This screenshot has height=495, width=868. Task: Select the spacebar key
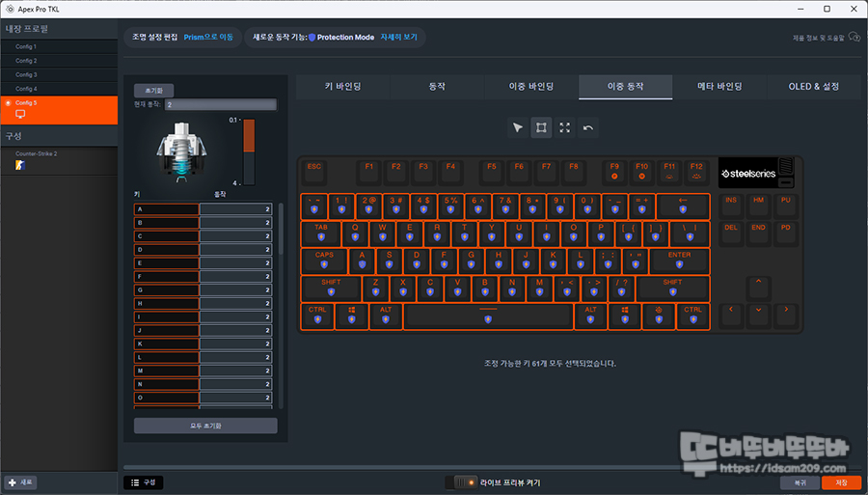[488, 316]
